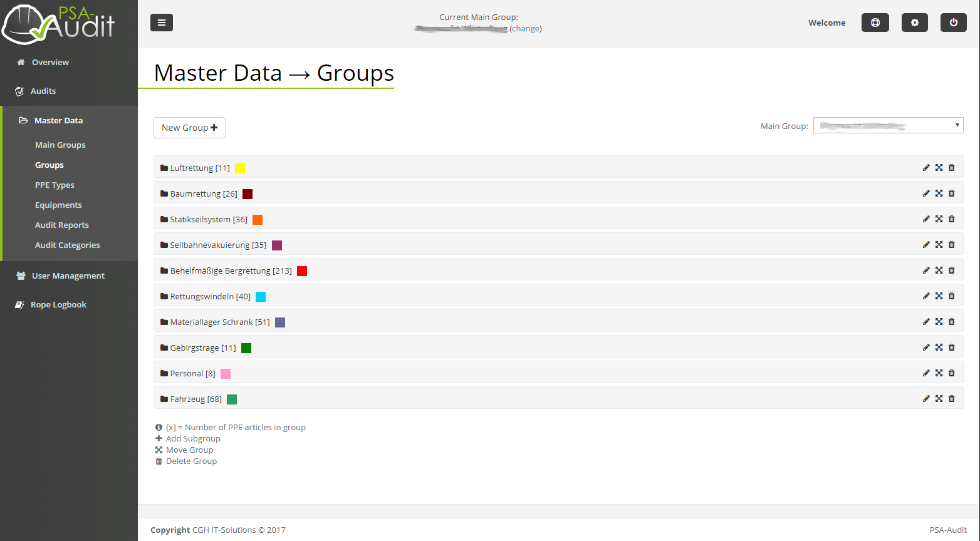The height and width of the screenshot is (541, 980).
Task: Move the Personal group using its arrows icon
Action: (x=939, y=373)
